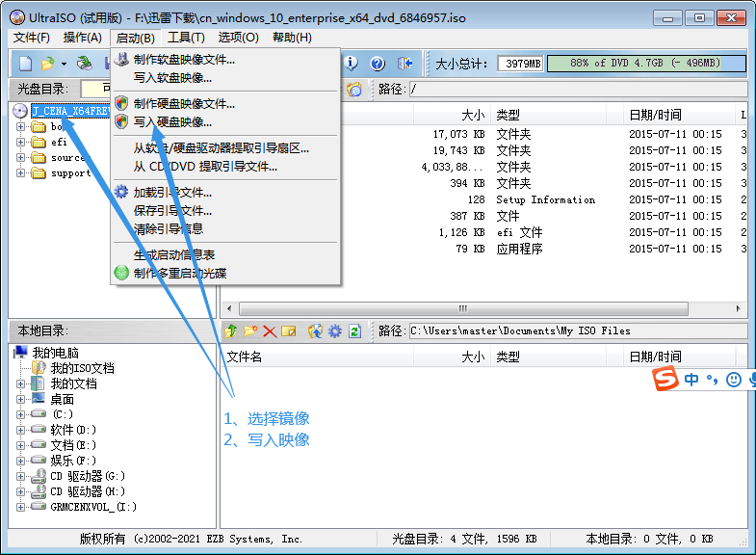The image size is (756, 555).
Task: Click the Sogou 中 language toggle
Action: click(x=691, y=380)
